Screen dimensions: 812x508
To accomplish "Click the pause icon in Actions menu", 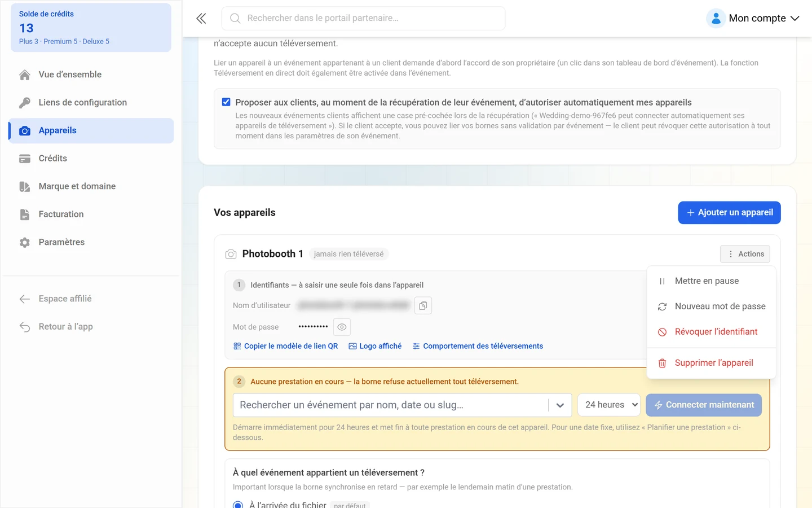I will (662, 281).
